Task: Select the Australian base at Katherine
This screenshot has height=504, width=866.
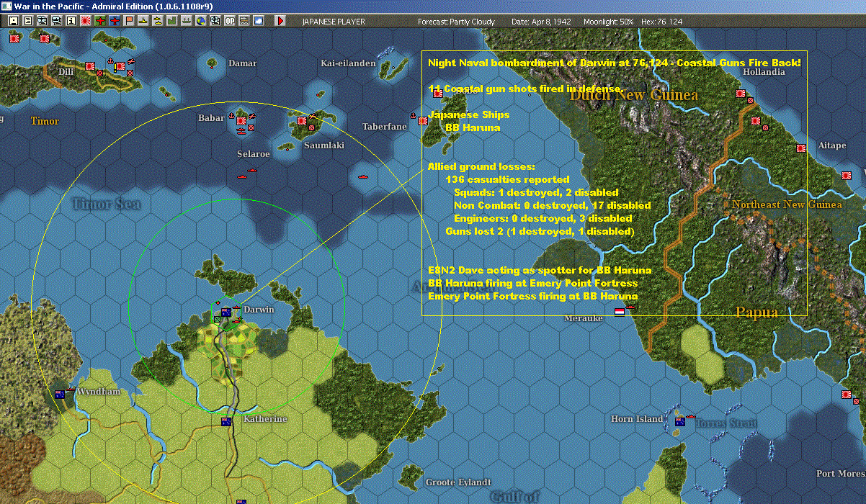Action: pos(226,421)
